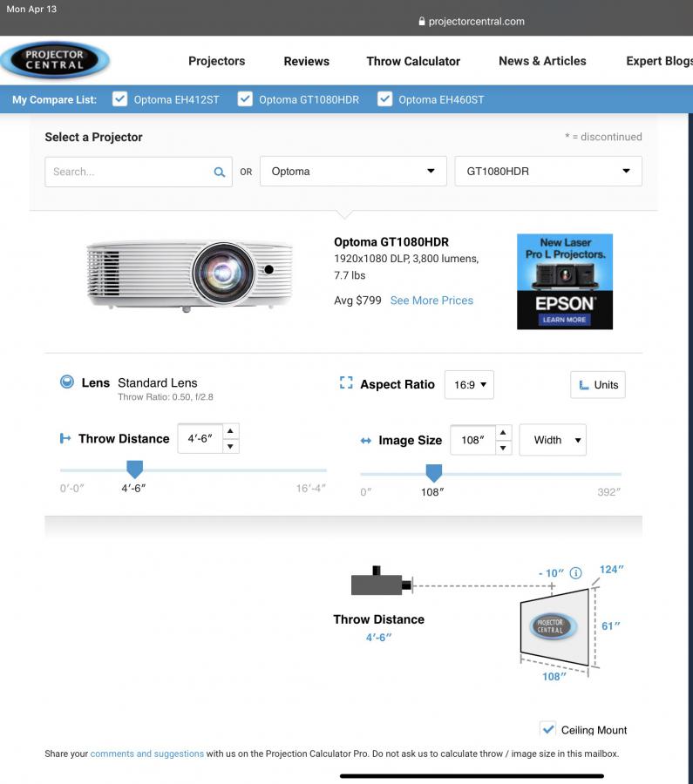Decrease image size with down arrow
The image size is (693, 784).
pos(503,448)
